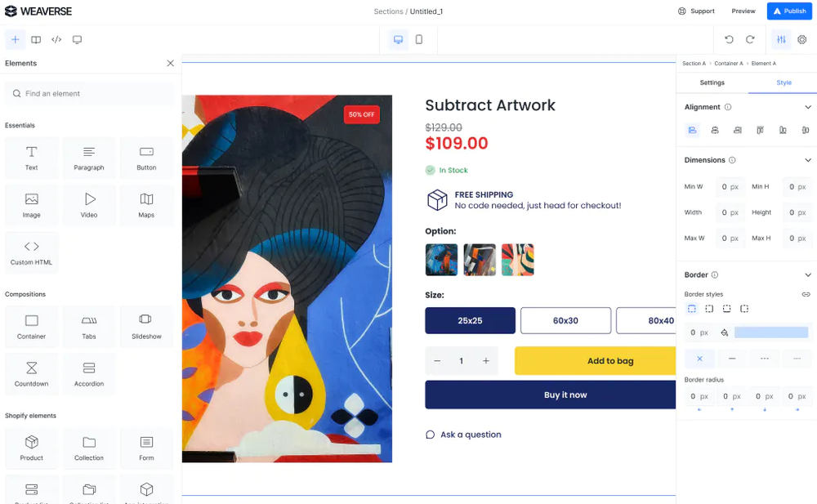Switch to the Settings tab

point(712,83)
